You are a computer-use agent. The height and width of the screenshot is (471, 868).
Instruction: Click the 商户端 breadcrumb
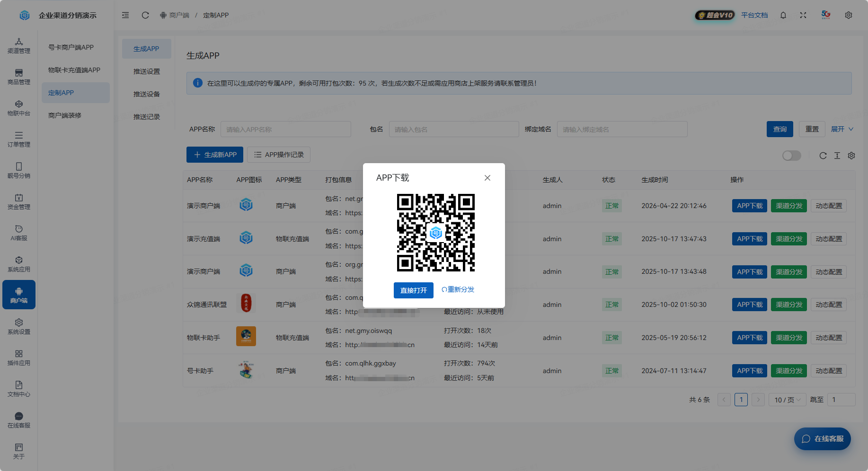(175, 15)
